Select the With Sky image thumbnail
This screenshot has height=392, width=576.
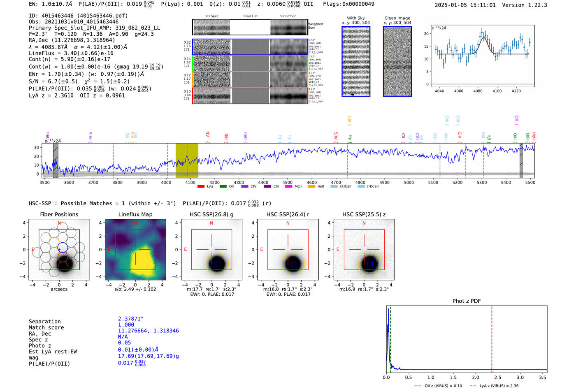356,61
